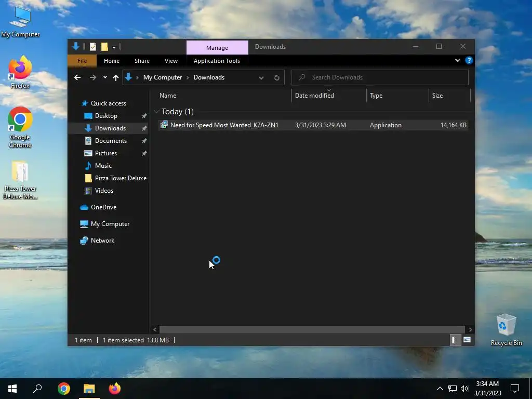
Task: Open the network tray icon
Action: (x=453, y=389)
